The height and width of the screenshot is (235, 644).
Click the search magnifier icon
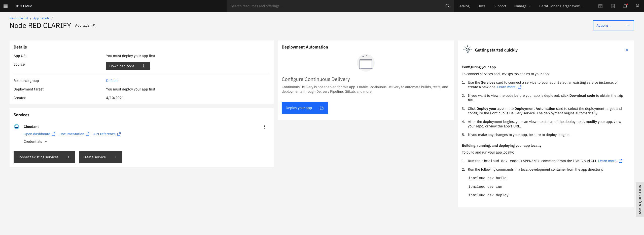pyautogui.click(x=447, y=6)
